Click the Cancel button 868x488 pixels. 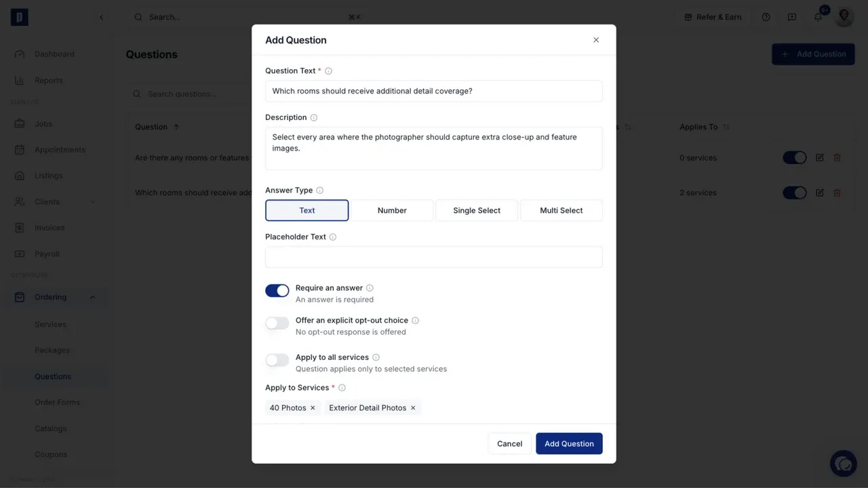509,443
